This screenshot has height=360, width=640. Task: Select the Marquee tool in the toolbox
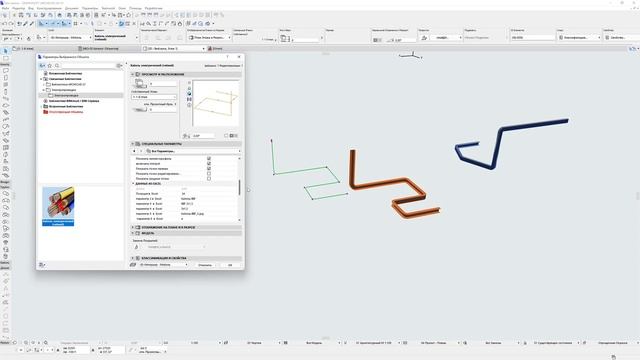pyautogui.click(x=5, y=58)
